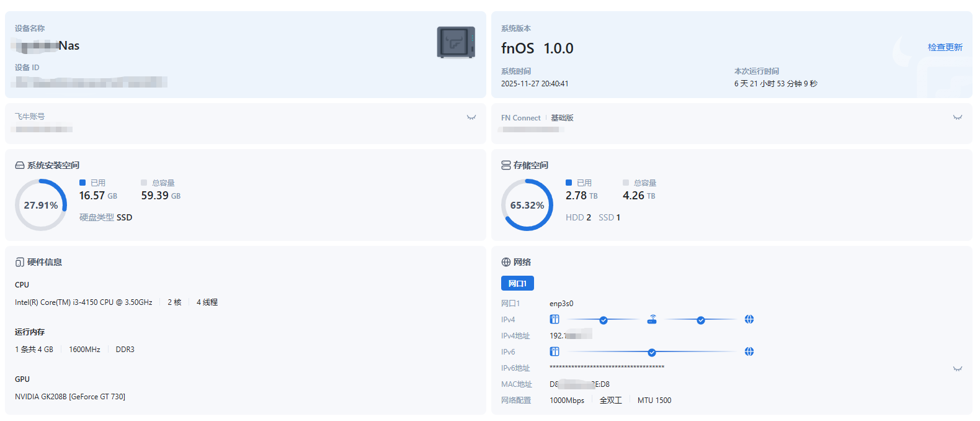980x421 pixels.
Task: Click the 系统安装空间 drive icon
Action: [x=20, y=165]
